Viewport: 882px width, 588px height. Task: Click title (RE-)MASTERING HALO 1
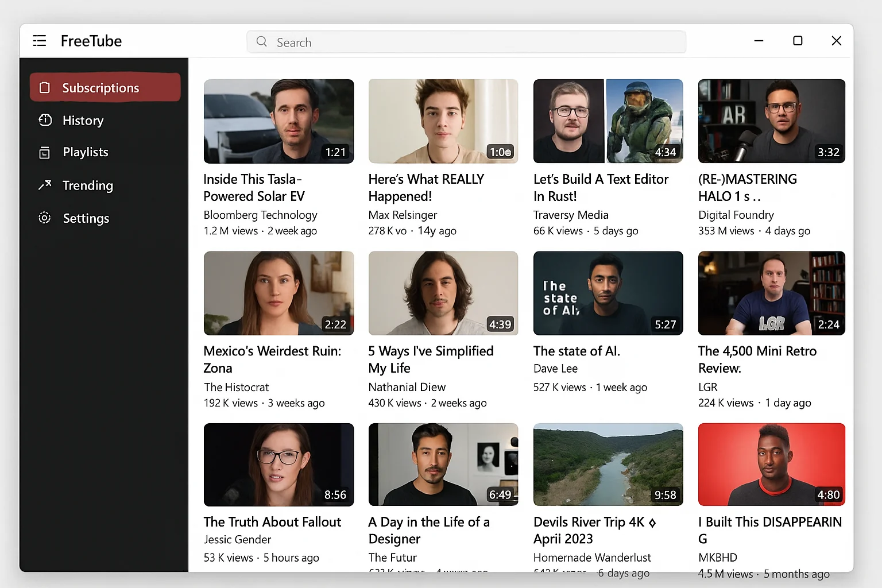(747, 188)
